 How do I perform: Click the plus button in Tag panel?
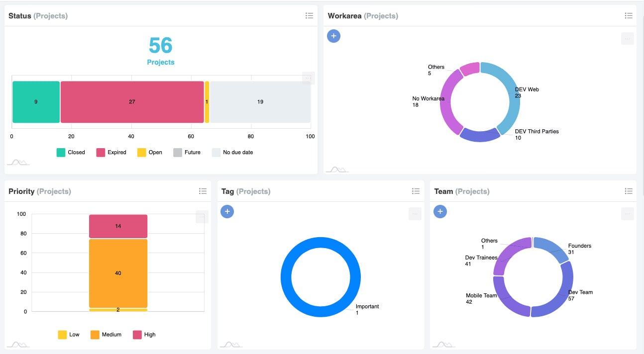click(227, 212)
